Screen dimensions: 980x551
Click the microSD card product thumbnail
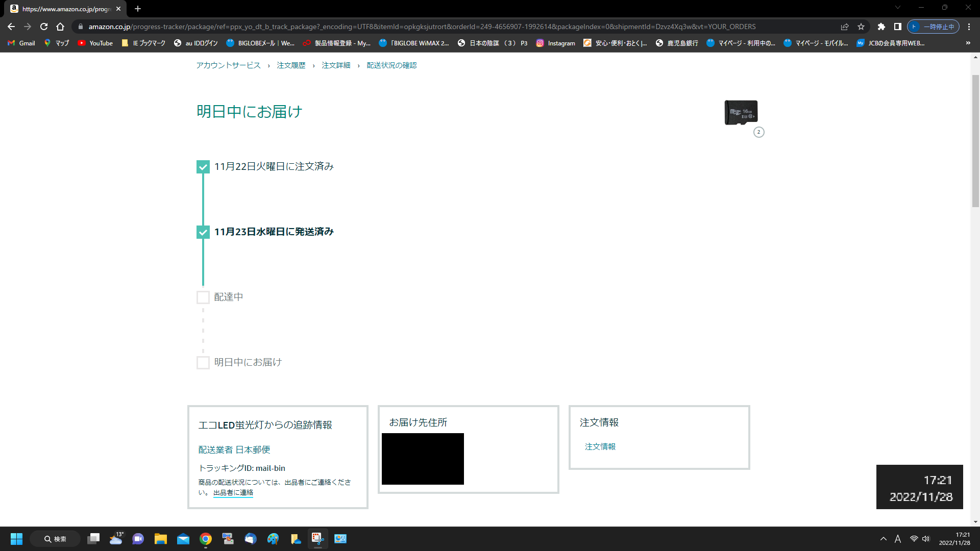741,113
